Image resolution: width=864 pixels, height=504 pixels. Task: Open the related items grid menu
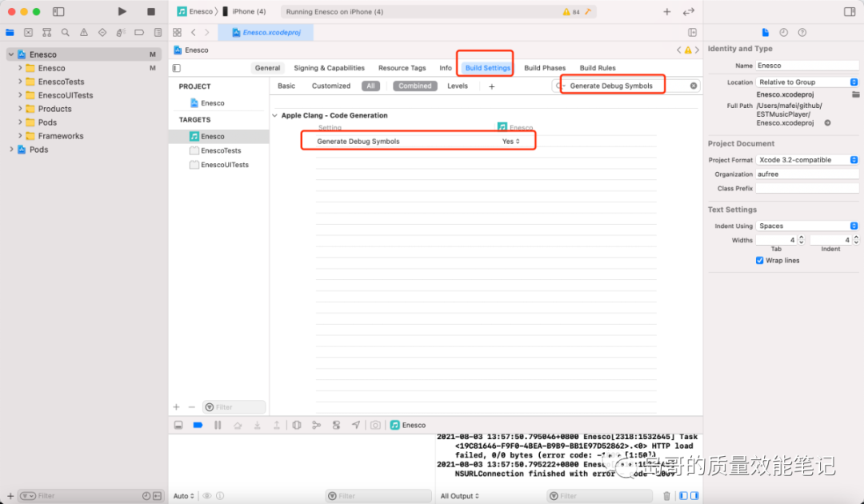[177, 33]
